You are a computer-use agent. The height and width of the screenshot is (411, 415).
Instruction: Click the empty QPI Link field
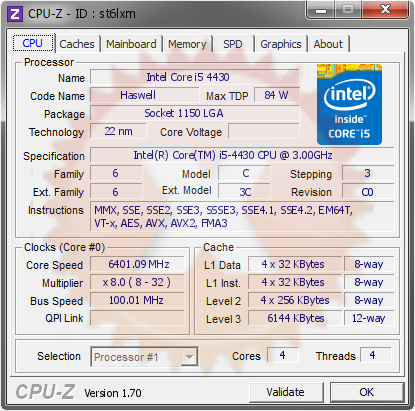pos(137,318)
